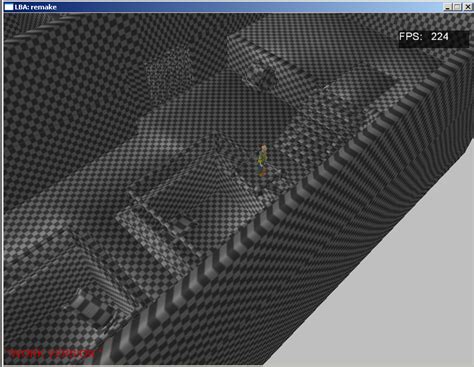Screen dimensions: 474x367
Task: Minimize the LBA: remake window
Action: [448, 7]
